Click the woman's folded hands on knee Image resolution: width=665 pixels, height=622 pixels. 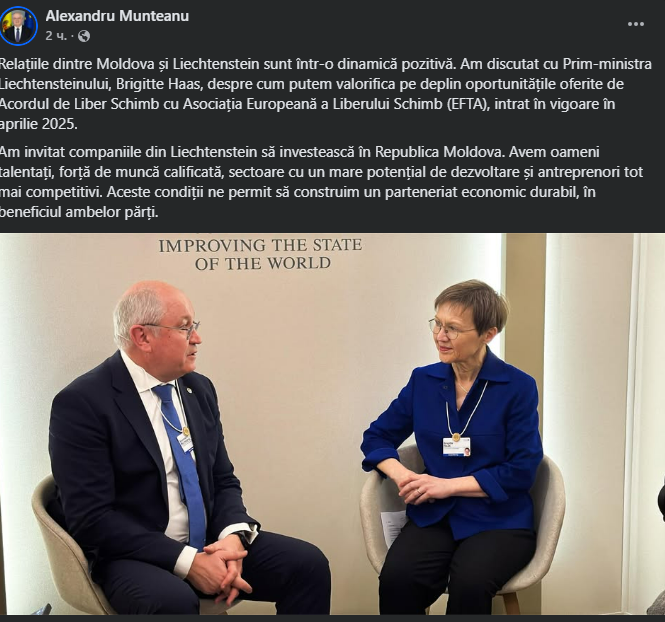click(x=424, y=486)
